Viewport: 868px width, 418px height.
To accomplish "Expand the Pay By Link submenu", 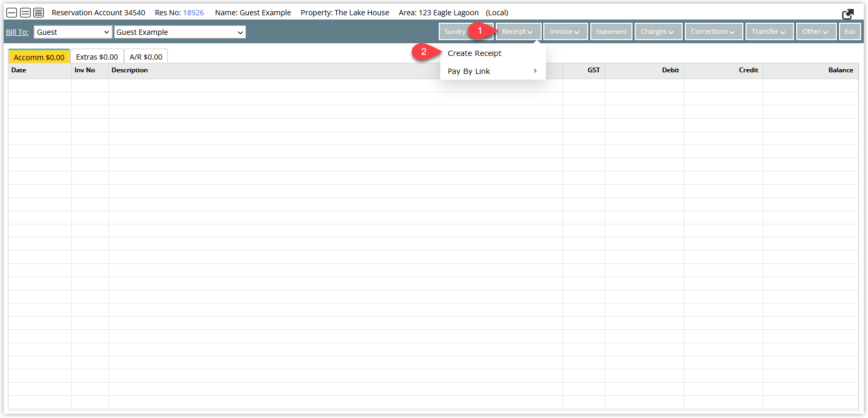I will tap(493, 71).
